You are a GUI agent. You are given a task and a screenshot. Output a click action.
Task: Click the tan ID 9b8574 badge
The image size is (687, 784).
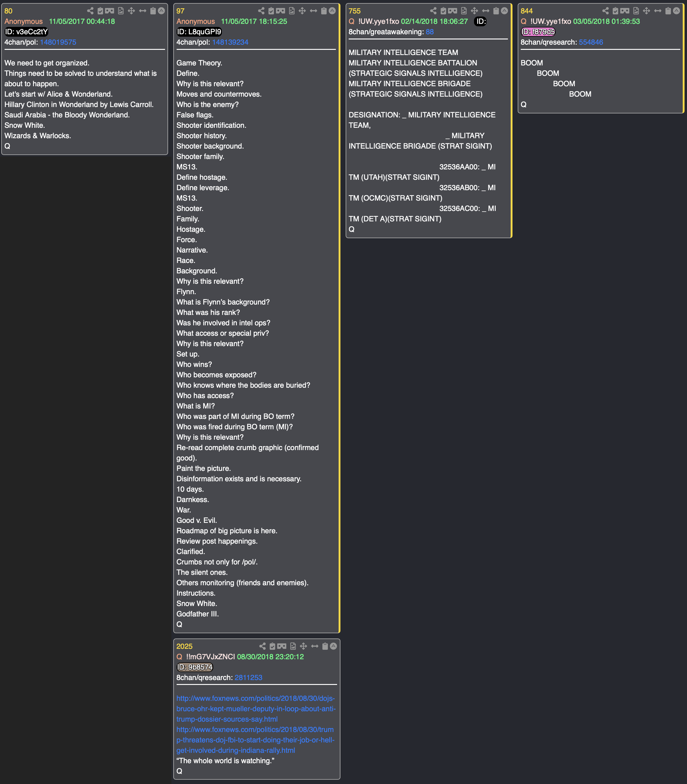pyautogui.click(x=195, y=668)
